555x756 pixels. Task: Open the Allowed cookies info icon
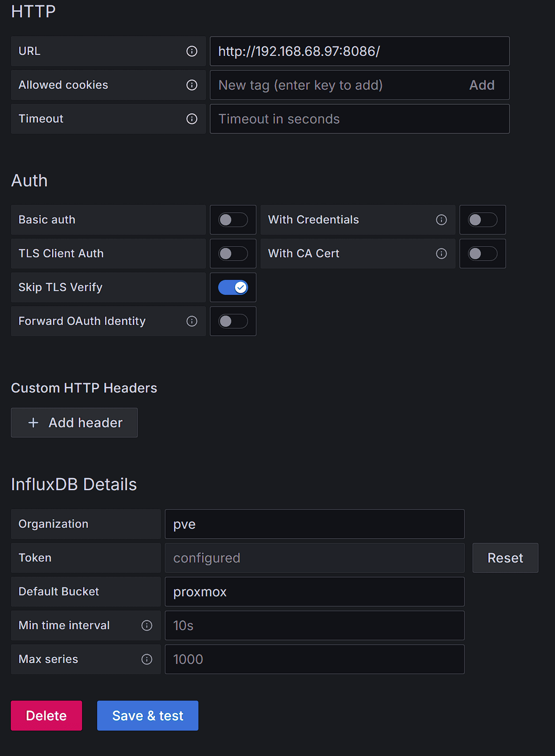point(192,85)
